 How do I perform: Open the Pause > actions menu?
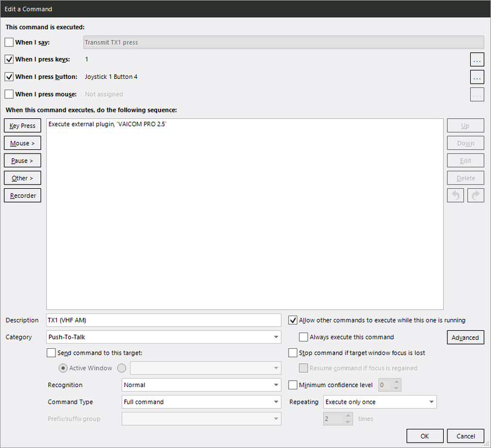pyautogui.click(x=23, y=161)
